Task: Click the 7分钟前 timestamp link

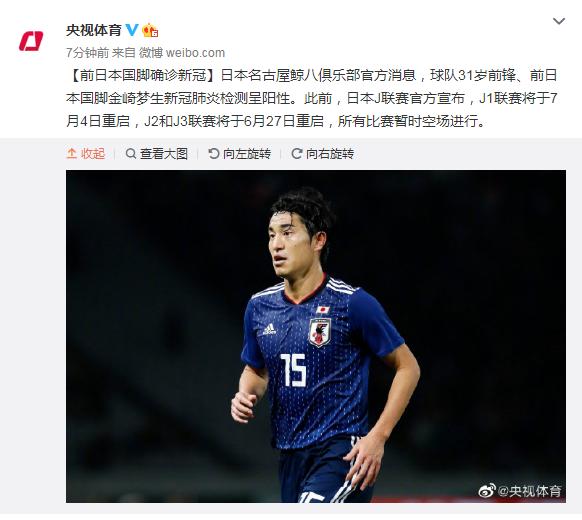Action: 87,53
